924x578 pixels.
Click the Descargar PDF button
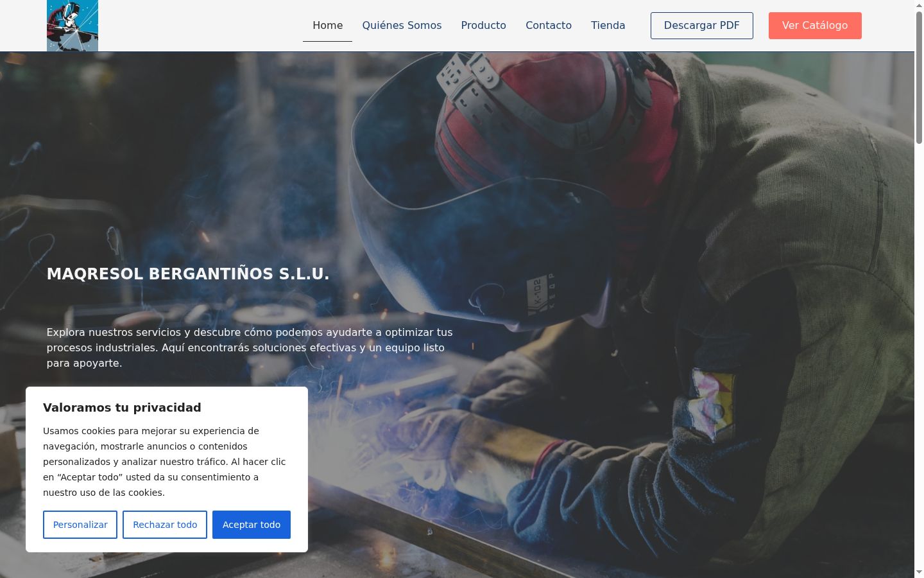pyautogui.click(x=702, y=26)
